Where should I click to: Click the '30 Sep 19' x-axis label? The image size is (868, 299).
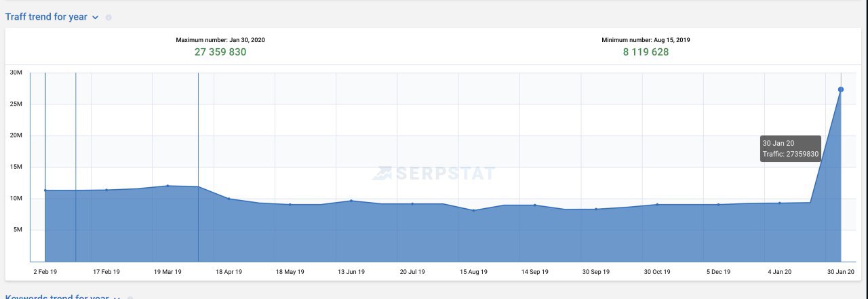click(x=596, y=272)
